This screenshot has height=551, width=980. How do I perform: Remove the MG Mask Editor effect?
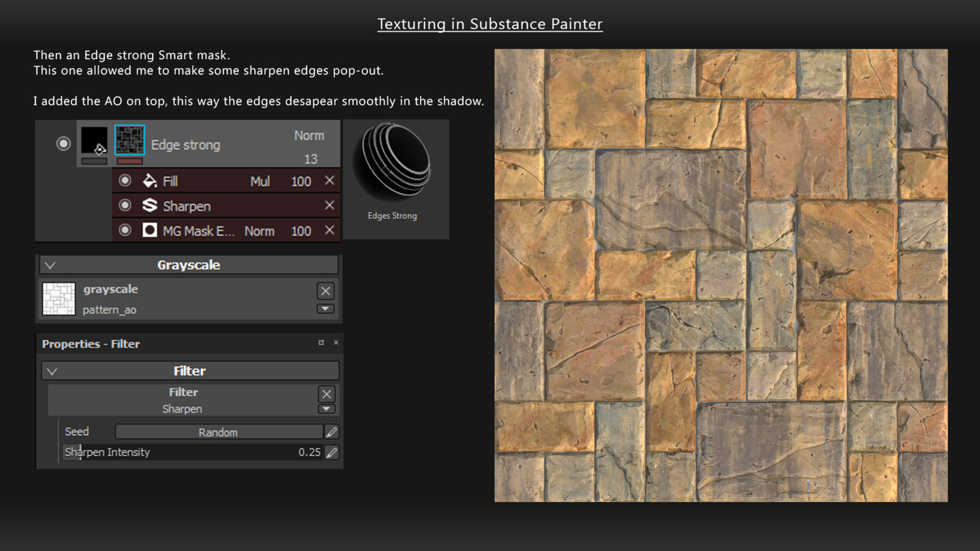point(330,230)
